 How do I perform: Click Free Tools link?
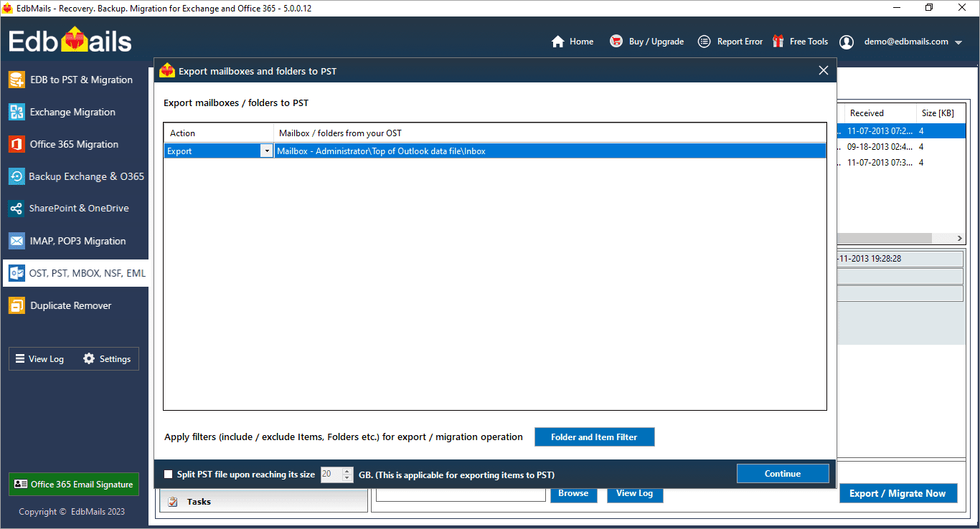click(x=809, y=42)
